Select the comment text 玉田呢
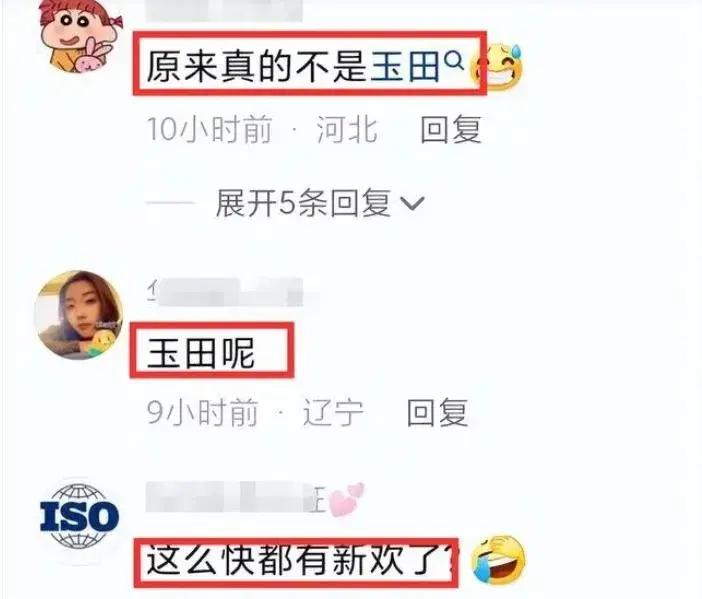The height and width of the screenshot is (599, 702). pos(201,353)
